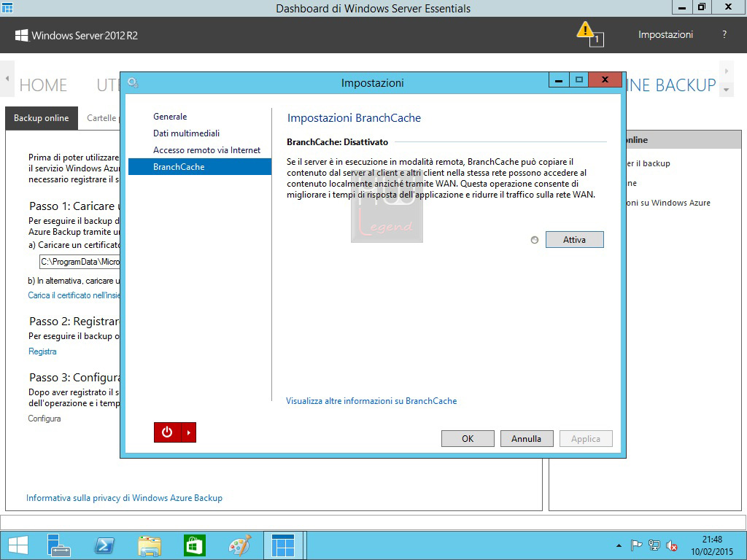The height and width of the screenshot is (560, 747).
Task: Open Paint from the taskbar
Action: (x=239, y=545)
